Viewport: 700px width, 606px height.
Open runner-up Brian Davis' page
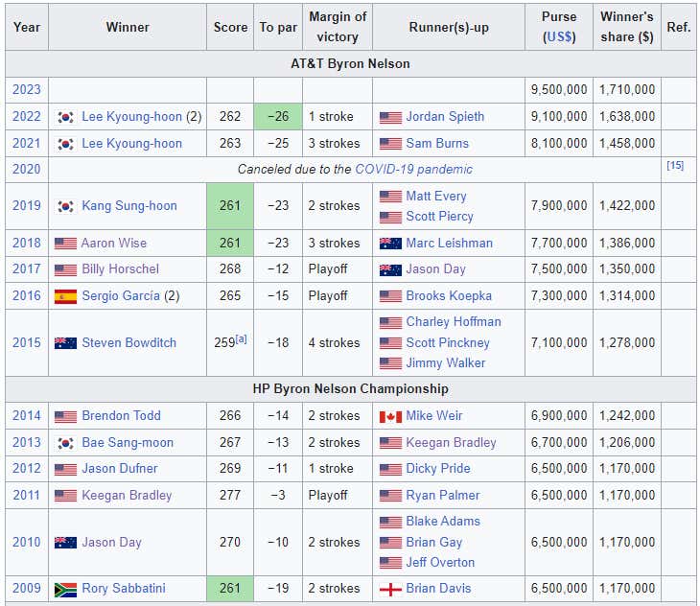click(x=438, y=588)
